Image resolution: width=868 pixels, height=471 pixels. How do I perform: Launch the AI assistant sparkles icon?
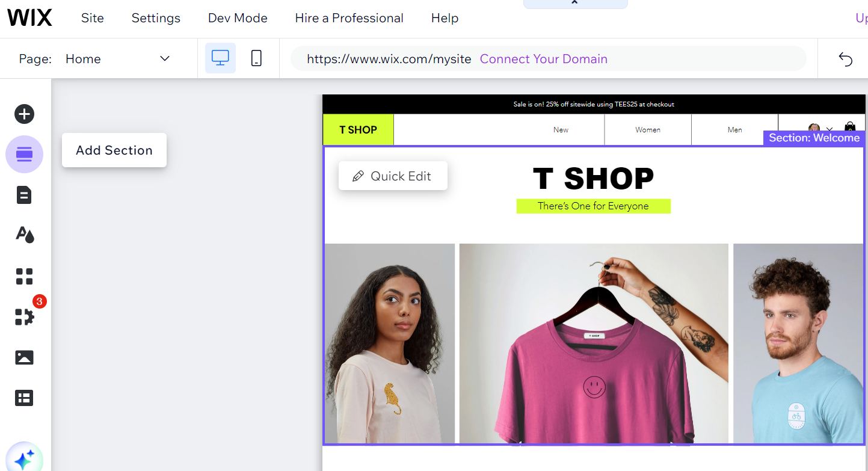pos(24,459)
